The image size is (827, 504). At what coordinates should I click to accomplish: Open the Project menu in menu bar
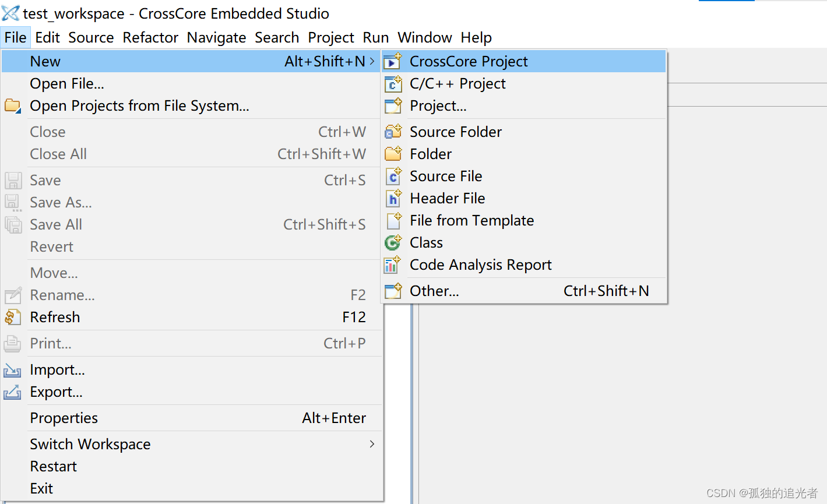tap(331, 37)
